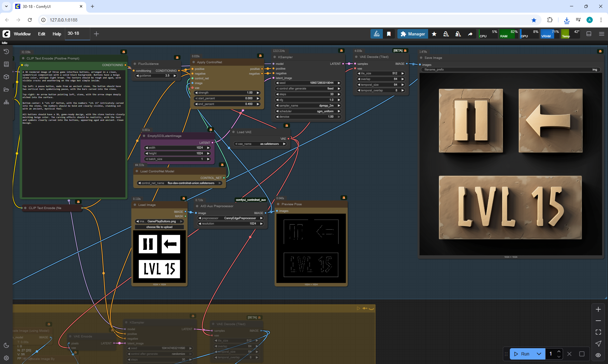The width and height of the screenshot is (608, 364).
Task: Toggle the bottom panel icon
Action: [x=589, y=34]
